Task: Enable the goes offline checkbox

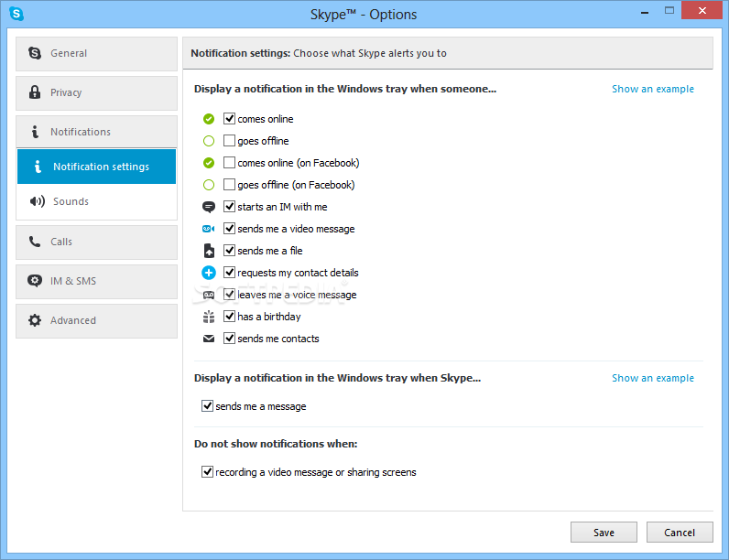Action: click(x=229, y=140)
